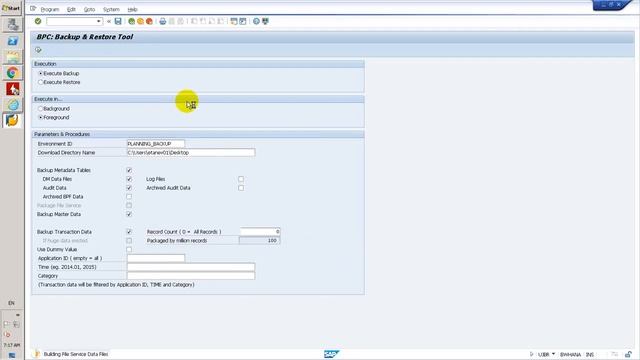The width and height of the screenshot is (640, 360).
Task: Click the Create New Session toolbar icon
Action: [x=234, y=21]
